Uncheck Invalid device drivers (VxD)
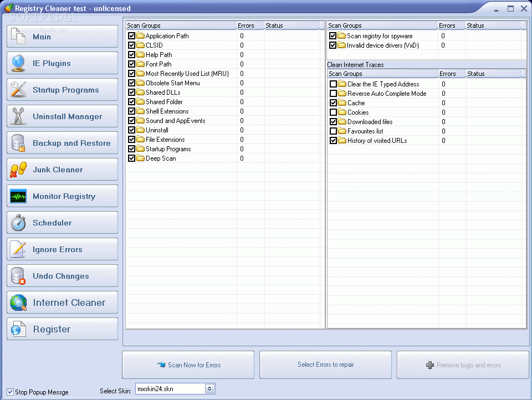Viewport: 532px width, 400px height. (x=333, y=45)
